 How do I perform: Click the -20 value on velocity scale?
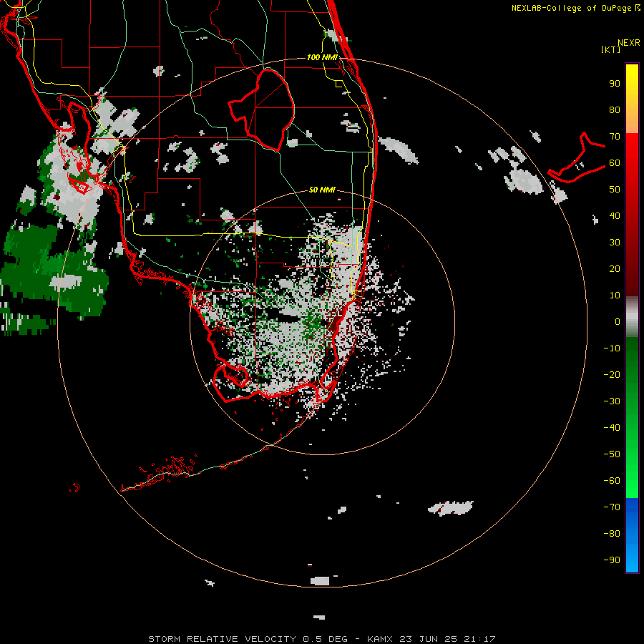click(x=612, y=374)
